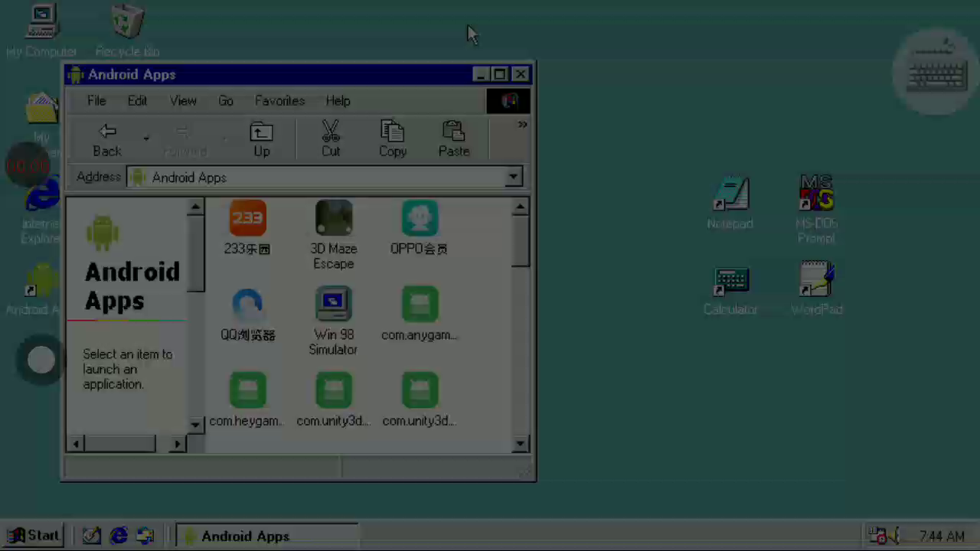Open the Edit menu

click(x=138, y=101)
